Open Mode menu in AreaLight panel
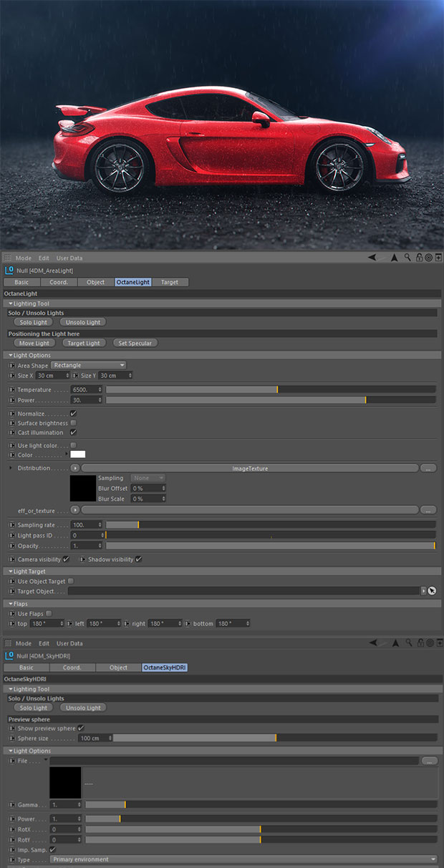 coord(24,258)
